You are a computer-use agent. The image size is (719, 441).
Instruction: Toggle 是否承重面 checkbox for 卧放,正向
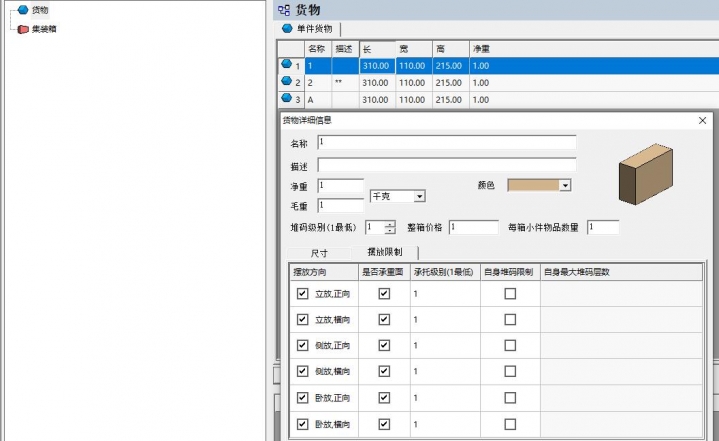tap(384, 397)
